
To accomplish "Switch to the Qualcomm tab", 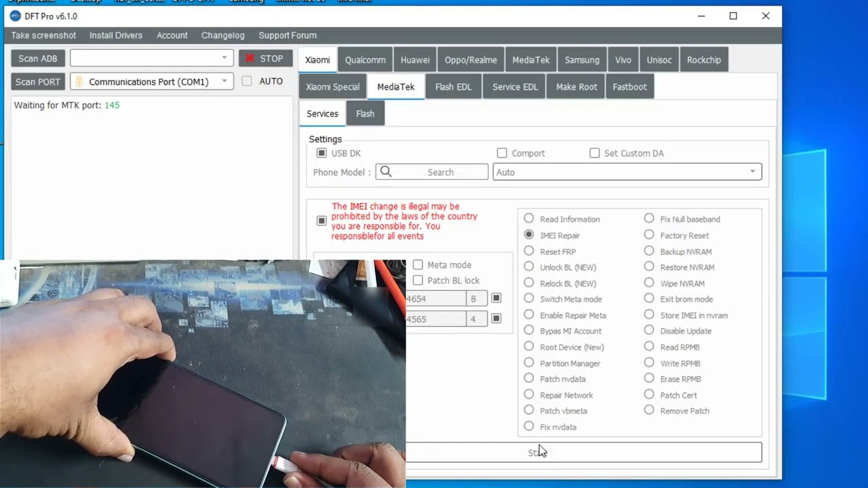I will click(x=365, y=60).
